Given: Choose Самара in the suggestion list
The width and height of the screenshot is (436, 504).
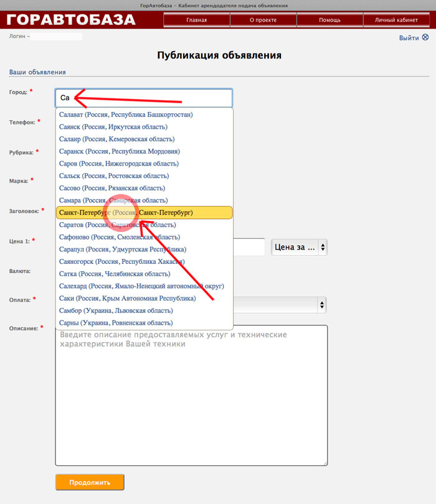Looking at the screenshot, I should pos(144,200).
